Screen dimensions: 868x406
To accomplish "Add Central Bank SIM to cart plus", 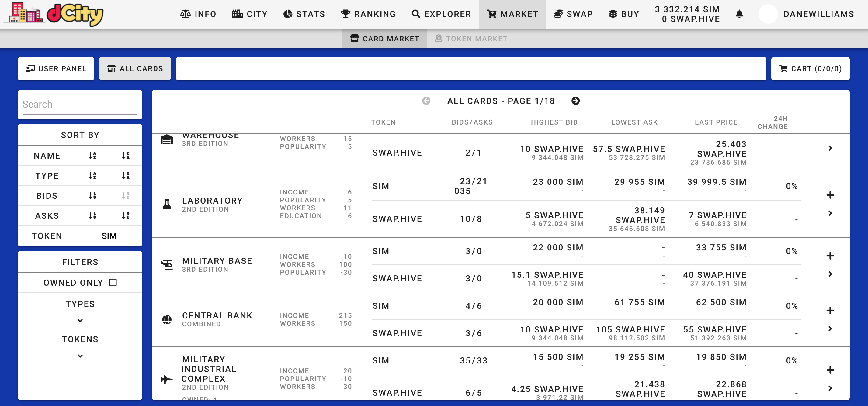I will (x=830, y=310).
